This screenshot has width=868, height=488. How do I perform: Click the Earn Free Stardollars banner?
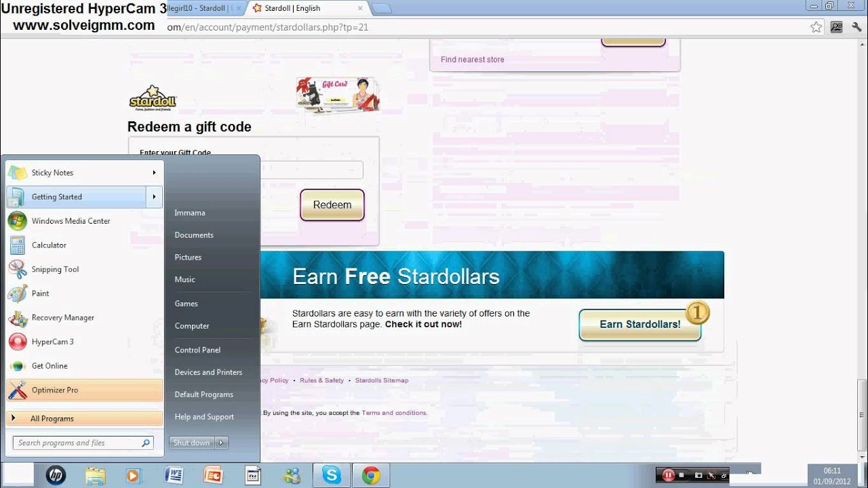coord(492,276)
